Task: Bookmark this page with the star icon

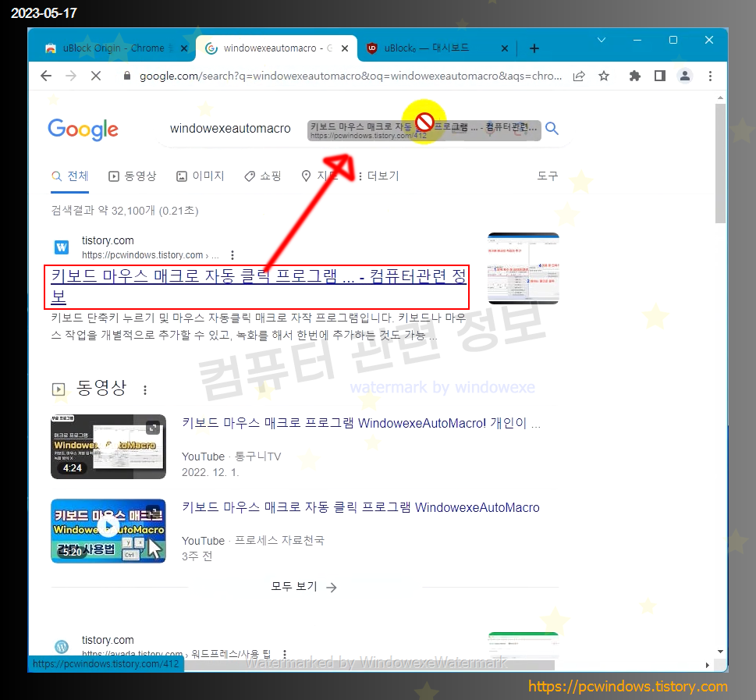Action: coord(604,76)
